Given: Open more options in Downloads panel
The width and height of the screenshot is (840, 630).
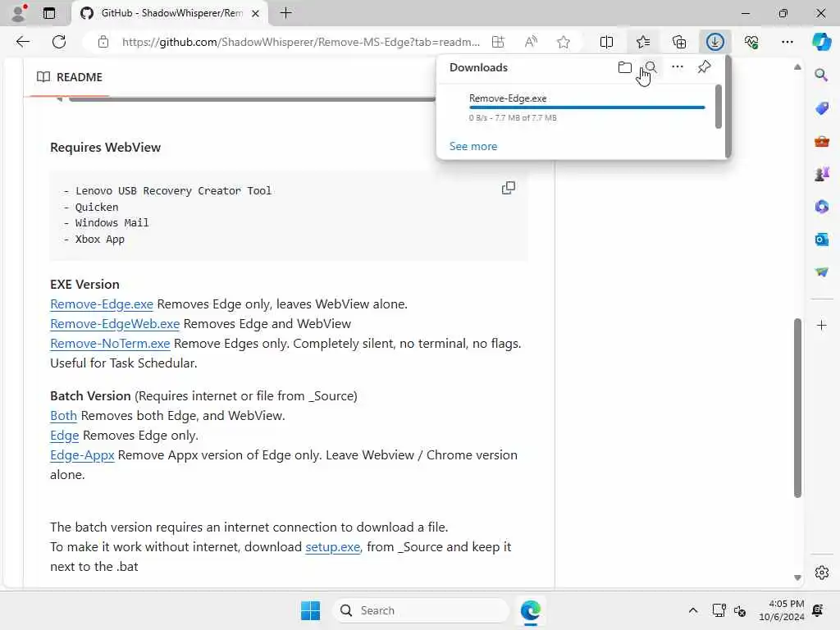Looking at the screenshot, I should (x=677, y=67).
